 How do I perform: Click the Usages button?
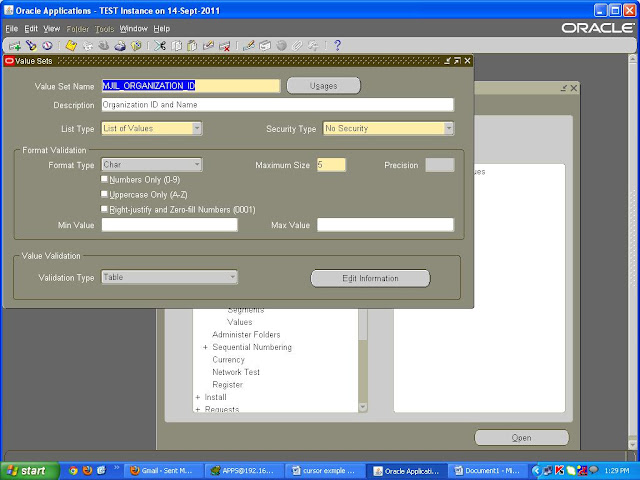pos(324,86)
